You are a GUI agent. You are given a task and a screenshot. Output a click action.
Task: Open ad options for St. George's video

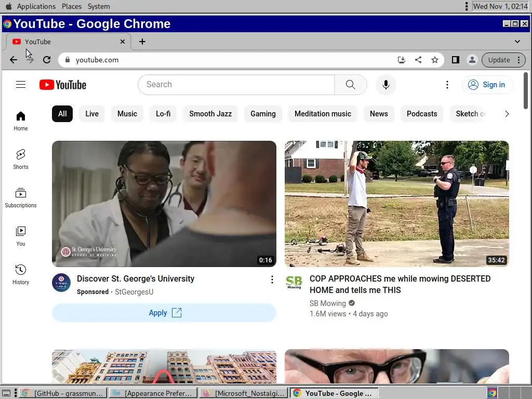click(x=272, y=279)
